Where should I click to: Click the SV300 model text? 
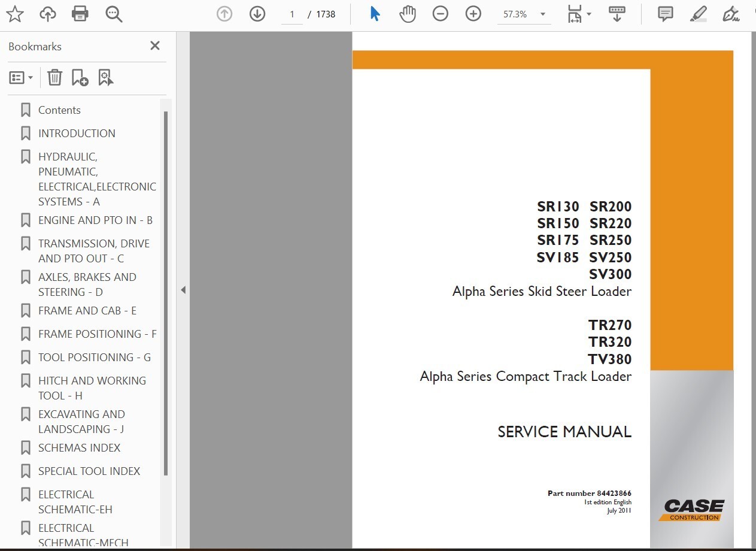pyautogui.click(x=610, y=274)
